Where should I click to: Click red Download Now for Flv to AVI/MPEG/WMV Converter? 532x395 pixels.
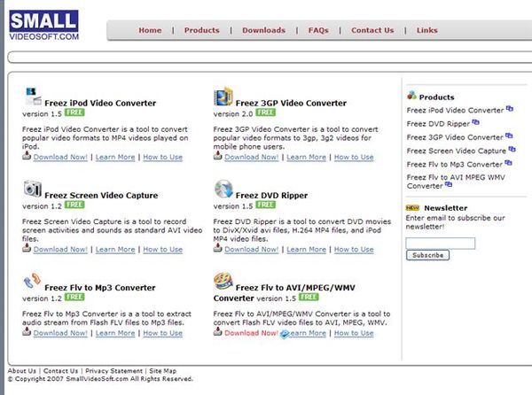click(252, 333)
